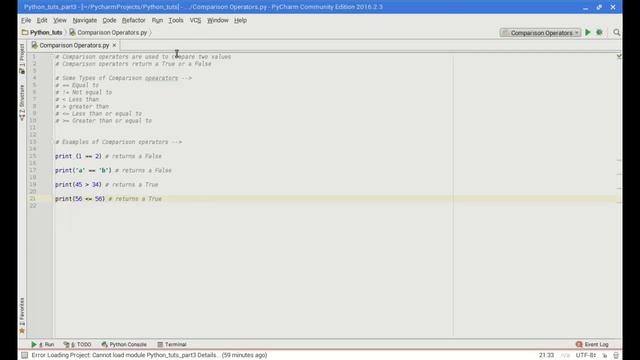Open the Code menu

(109, 20)
